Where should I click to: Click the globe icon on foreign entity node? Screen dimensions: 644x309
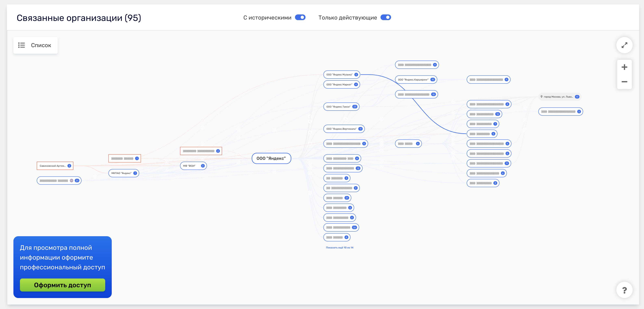72,181
